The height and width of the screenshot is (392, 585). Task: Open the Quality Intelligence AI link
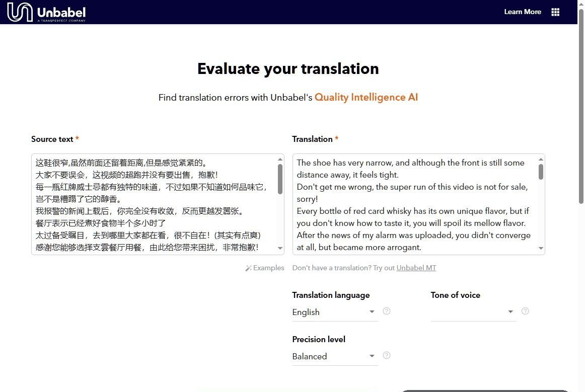pyautogui.click(x=366, y=97)
